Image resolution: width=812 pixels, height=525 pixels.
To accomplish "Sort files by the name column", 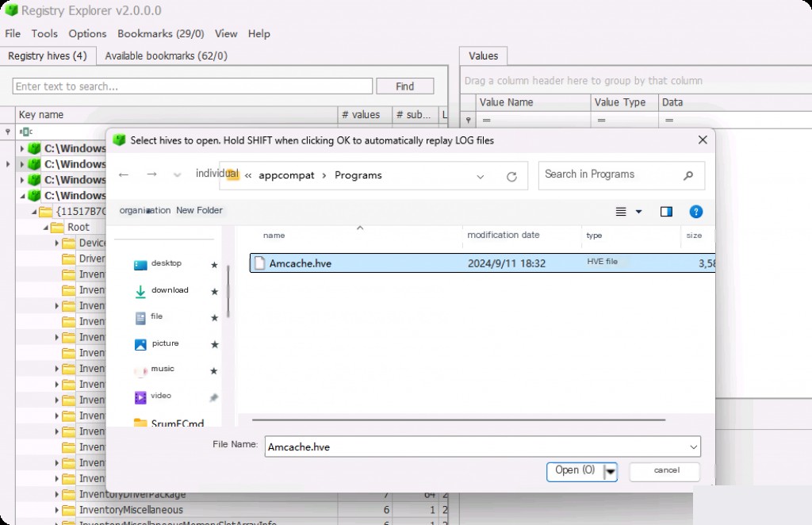I will [274, 235].
